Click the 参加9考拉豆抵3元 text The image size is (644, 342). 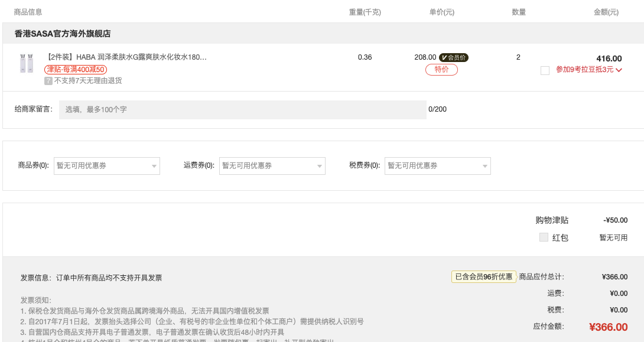pos(584,69)
